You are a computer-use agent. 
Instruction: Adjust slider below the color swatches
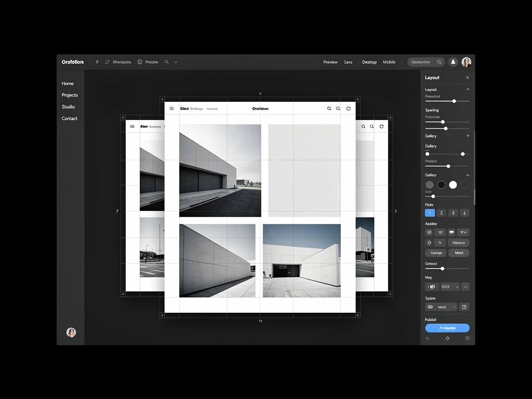pos(433,196)
